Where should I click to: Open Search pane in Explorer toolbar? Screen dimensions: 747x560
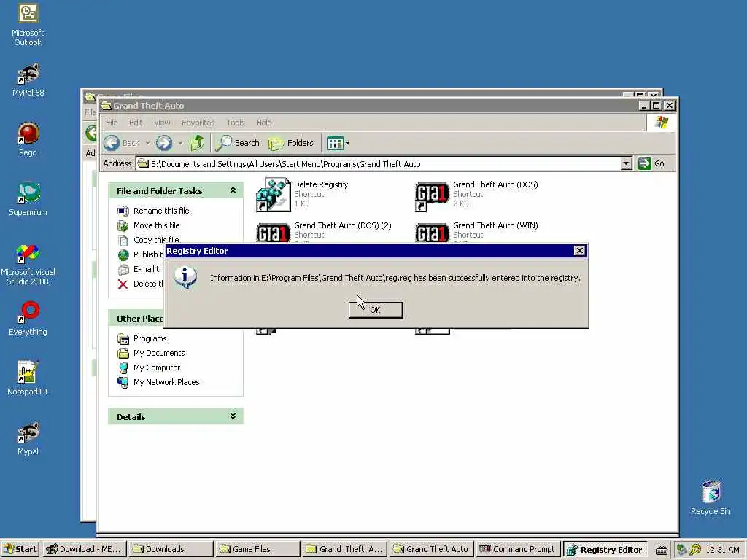click(x=237, y=143)
